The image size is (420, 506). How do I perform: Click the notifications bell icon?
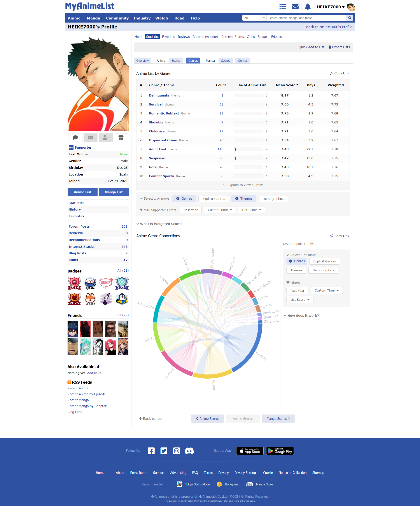click(x=308, y=7)
